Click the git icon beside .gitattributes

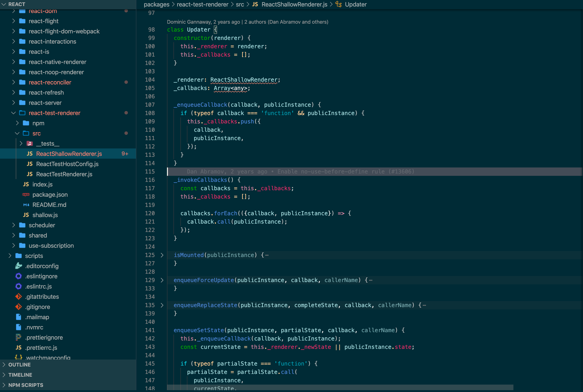pyautogui.click(x=19, y=297)
